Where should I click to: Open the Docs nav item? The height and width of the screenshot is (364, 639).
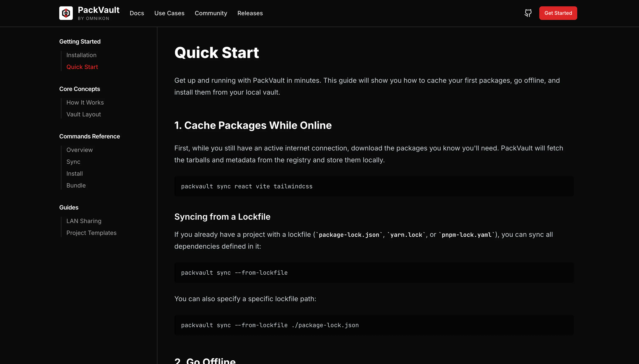(x=137, y=13)
